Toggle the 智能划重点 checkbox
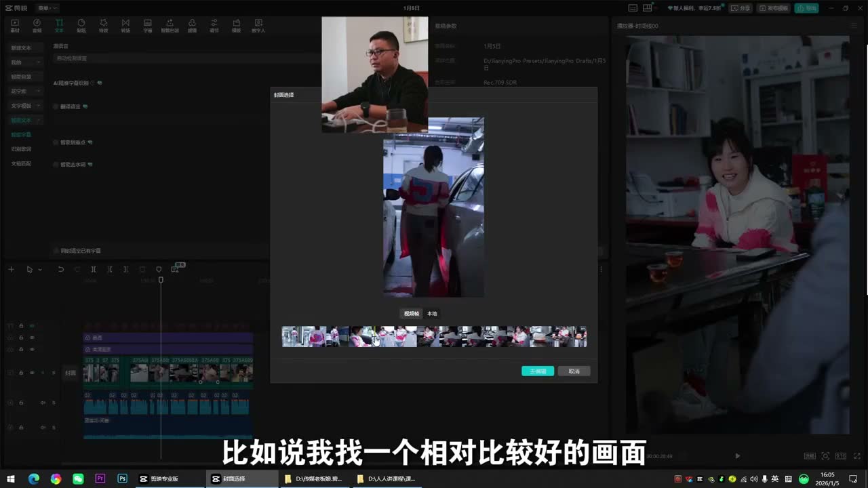 pyautogui.click(x=56, y=142)
